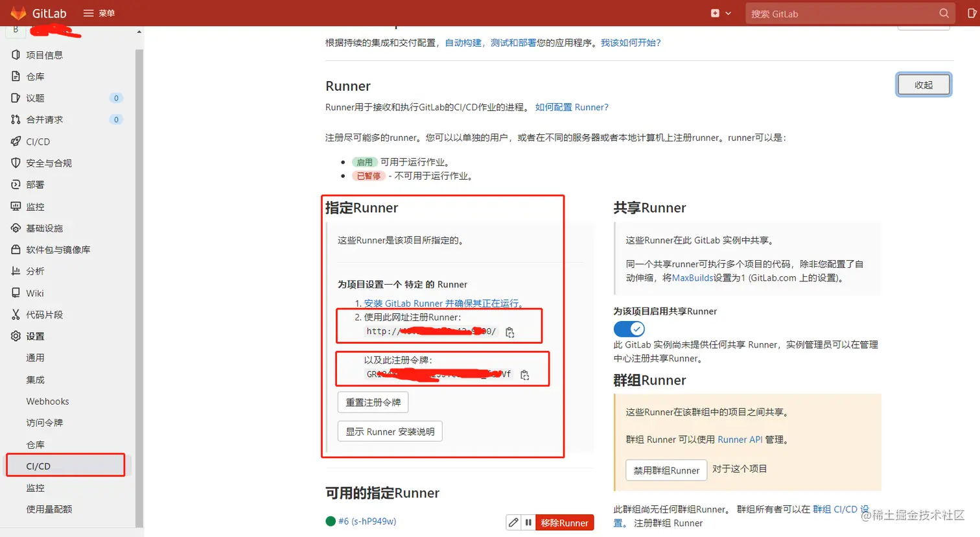This screenshot has width=980, height=537.
Task: Click the 合并请求 merge icon
Action: [x=16, y=119]
